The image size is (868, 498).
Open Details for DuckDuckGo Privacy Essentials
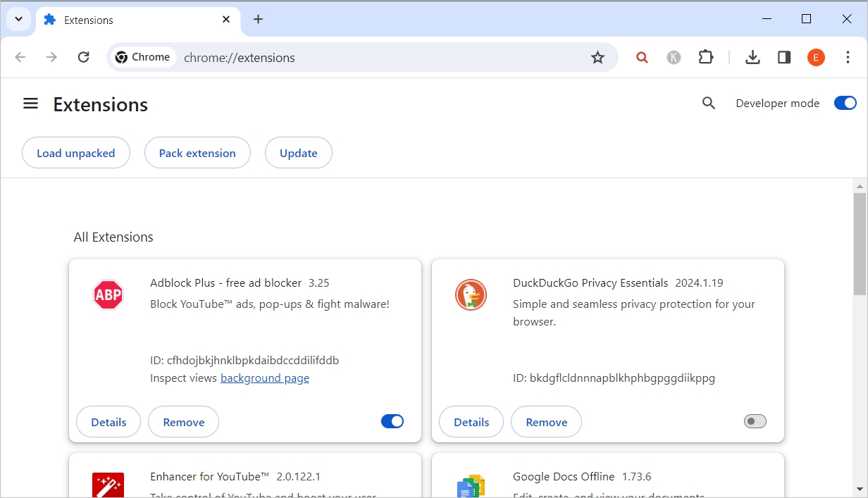point(471,422)
